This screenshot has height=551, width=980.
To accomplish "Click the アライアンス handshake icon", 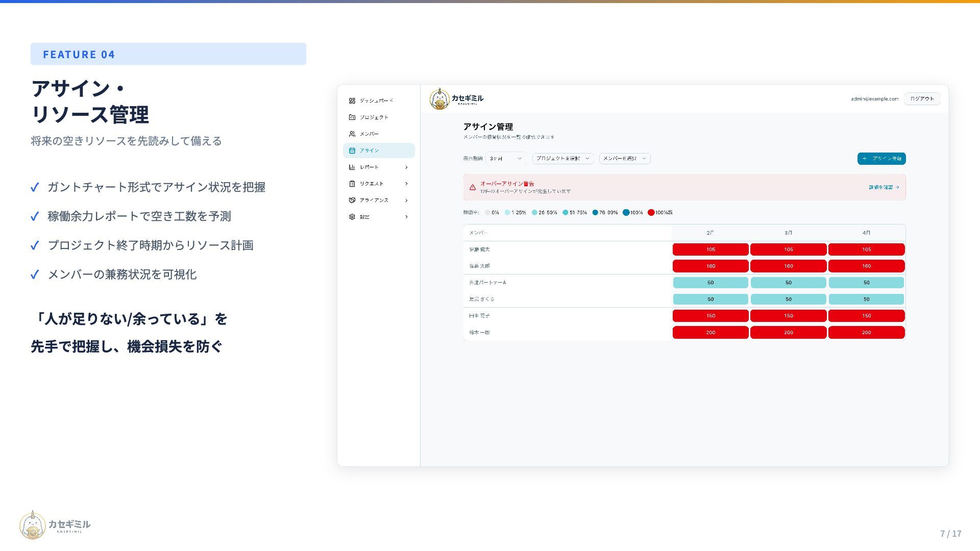I will coord(352,200).
